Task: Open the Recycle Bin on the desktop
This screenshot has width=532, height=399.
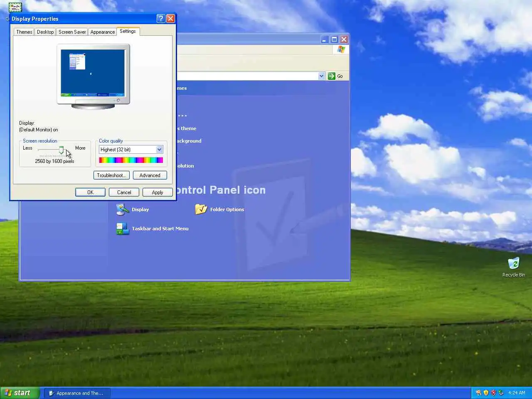Action: (x=514, y=267)
